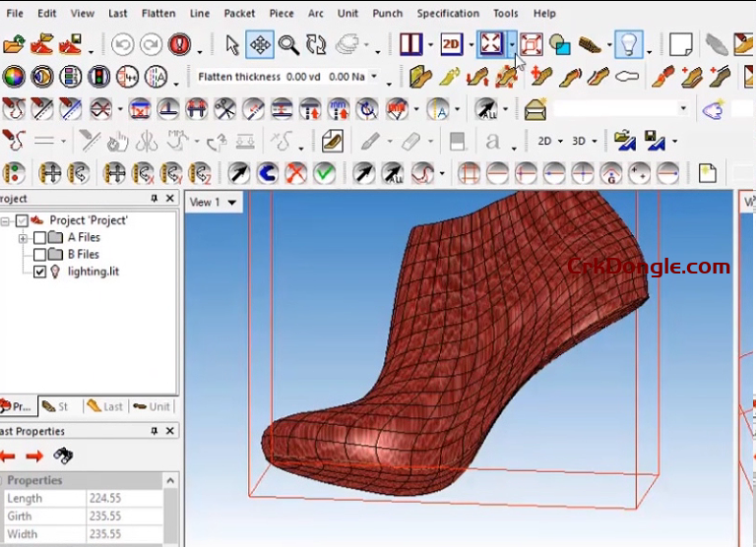Click the color wheel icon

point(13,77)
